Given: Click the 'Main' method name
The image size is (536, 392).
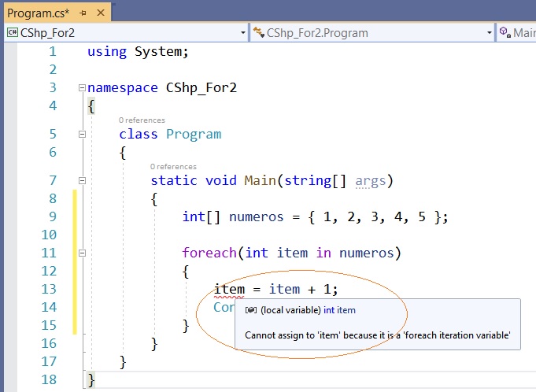Looking at the screenshot, I should pyautogui.click(x=261, y=180).
